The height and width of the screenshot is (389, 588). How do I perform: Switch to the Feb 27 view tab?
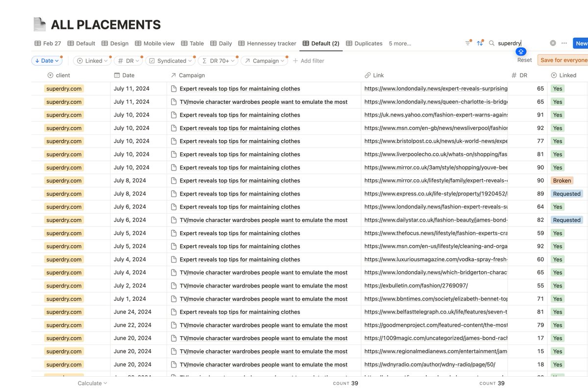[48, 43]
